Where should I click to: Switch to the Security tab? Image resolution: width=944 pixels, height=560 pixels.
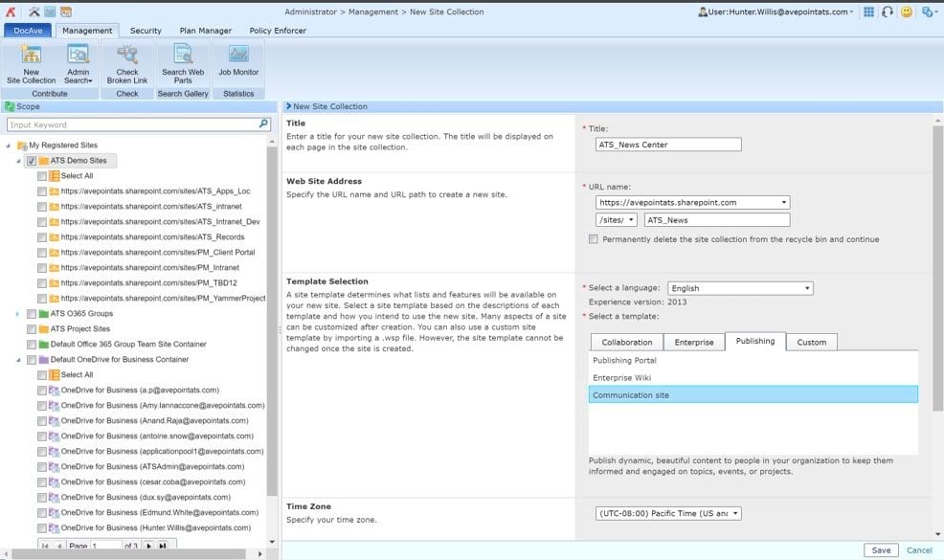(146, 30)
